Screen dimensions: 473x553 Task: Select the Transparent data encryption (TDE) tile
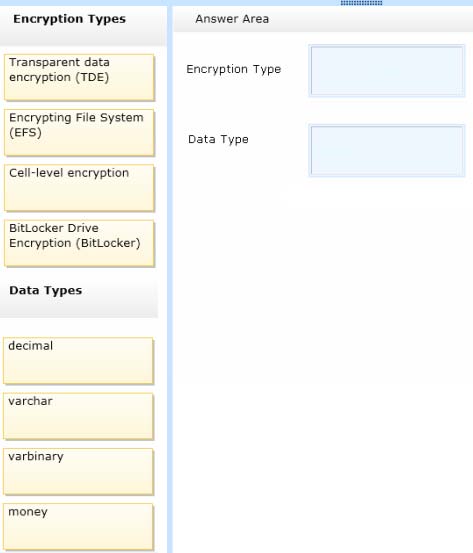click(79, 77)
